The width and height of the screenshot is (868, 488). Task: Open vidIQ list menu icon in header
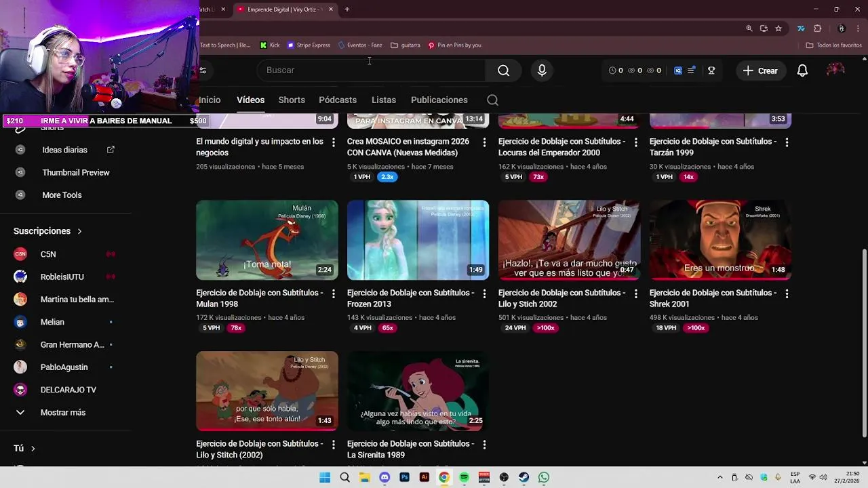[x=691, y=70]
